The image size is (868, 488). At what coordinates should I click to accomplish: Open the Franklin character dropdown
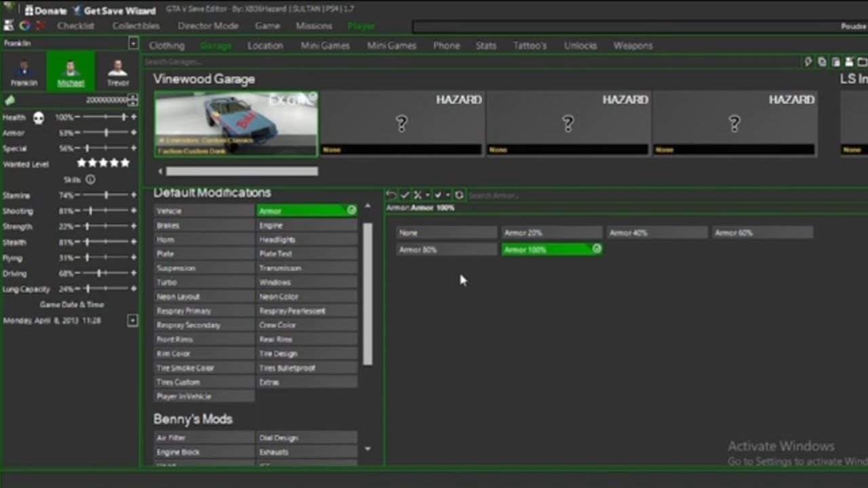[x=134, y=43]
